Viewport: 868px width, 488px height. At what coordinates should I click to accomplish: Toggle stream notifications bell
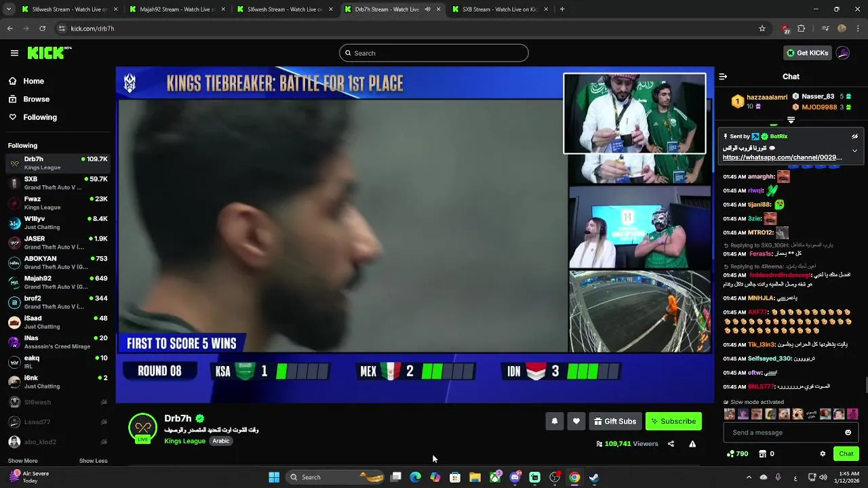click(554, 421)
